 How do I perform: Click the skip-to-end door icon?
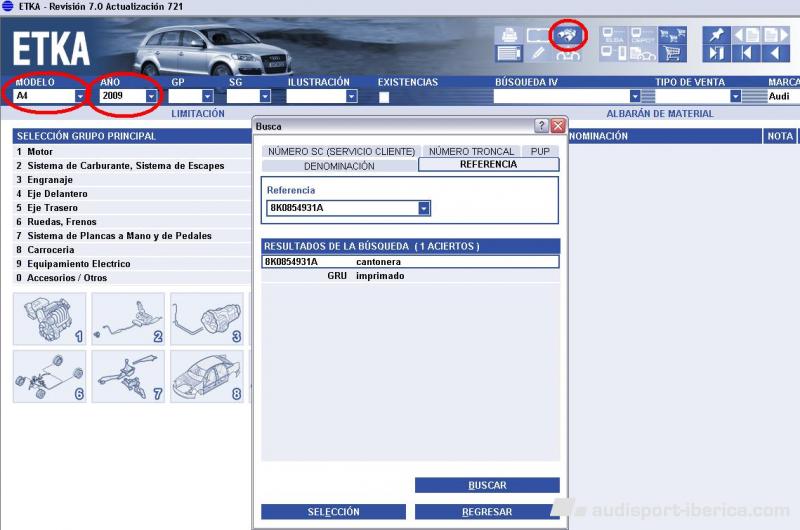click(x=716, y=53)
